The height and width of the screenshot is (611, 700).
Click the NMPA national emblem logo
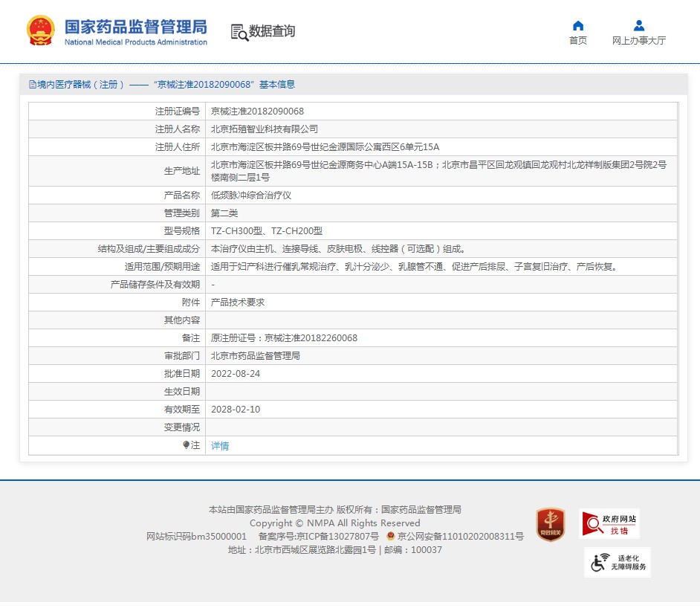tap(41, 30)
